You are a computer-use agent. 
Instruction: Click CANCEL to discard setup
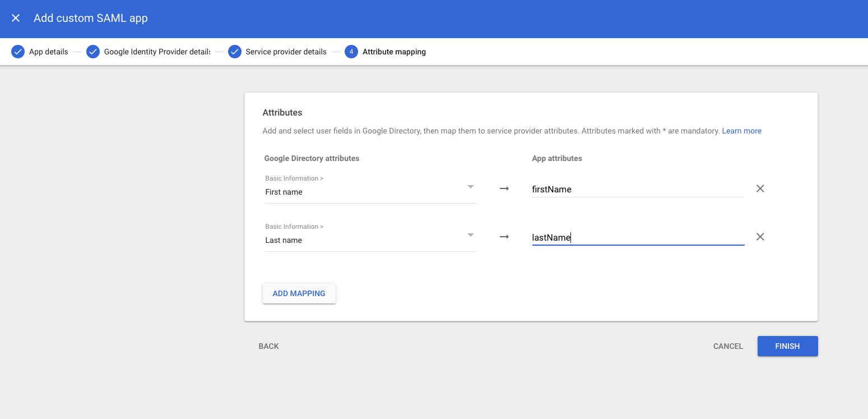(728, 346)
